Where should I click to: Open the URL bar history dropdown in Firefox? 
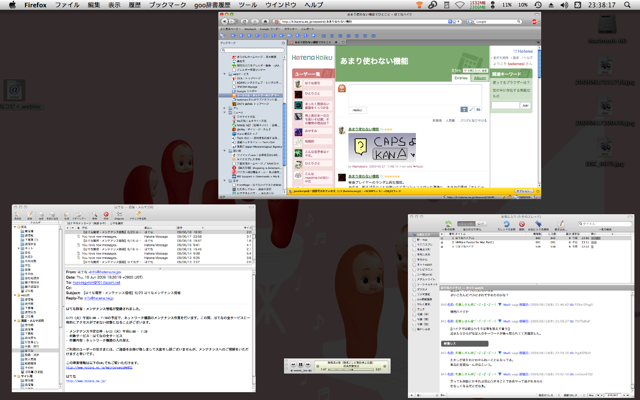coord(459,22)
